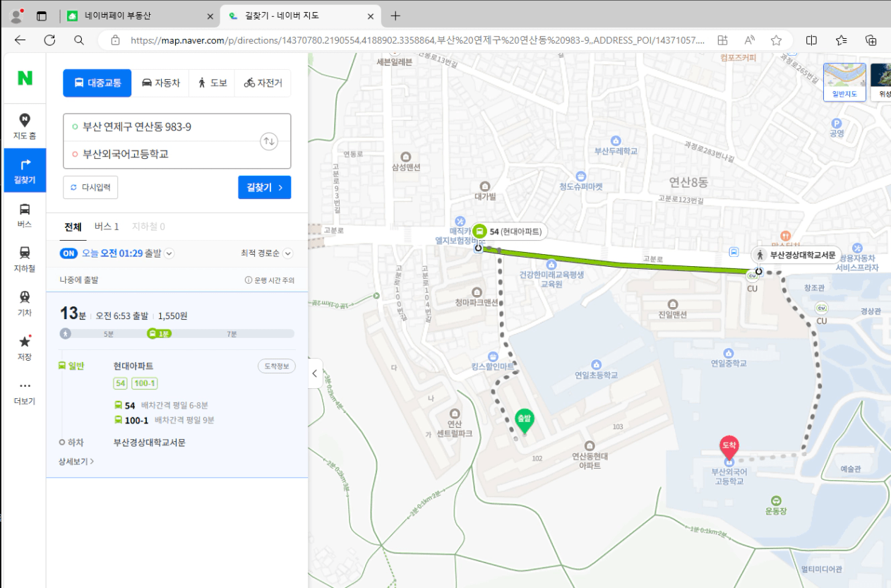
Task: Open Saved places star icon
Action: coord(25,347)
